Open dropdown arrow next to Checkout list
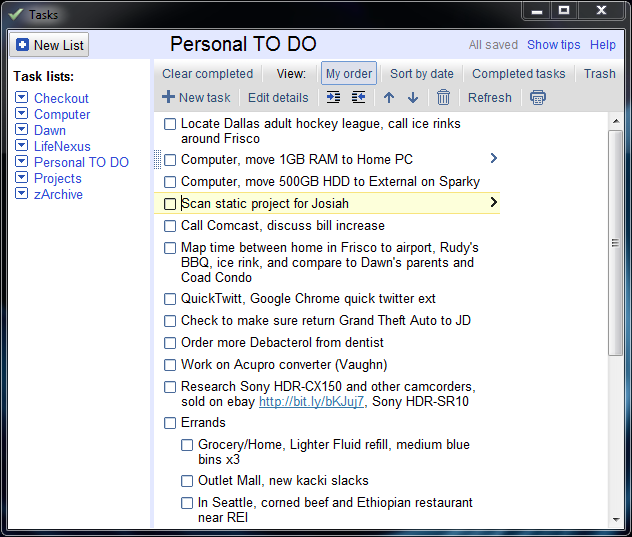Screen dimensions: 632x537 (x=21, y=97)
